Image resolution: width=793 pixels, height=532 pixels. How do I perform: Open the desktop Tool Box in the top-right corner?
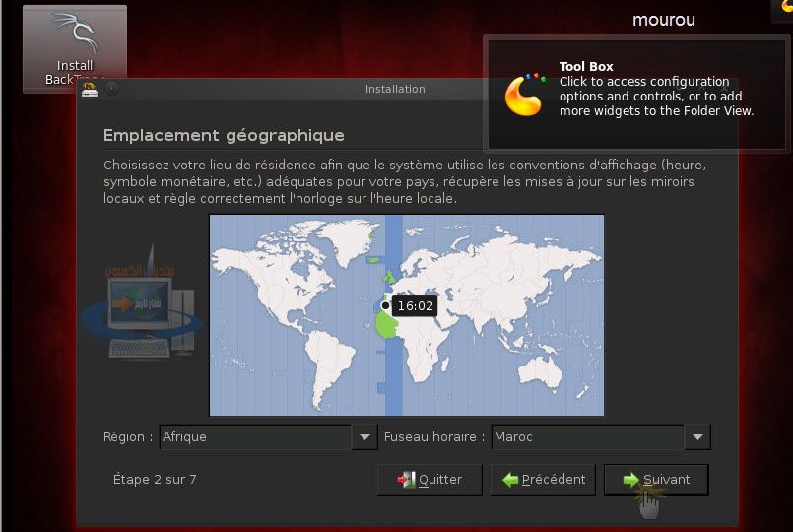click(x=785, y=6)
